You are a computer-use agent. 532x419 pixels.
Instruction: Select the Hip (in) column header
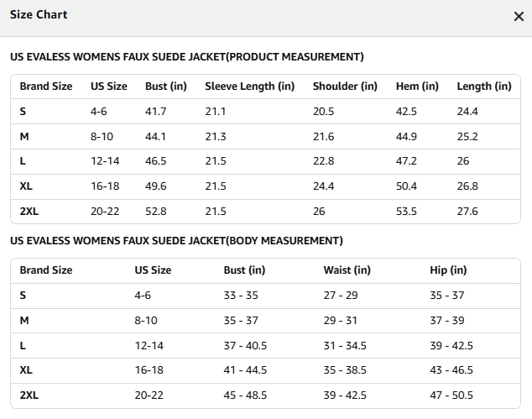tap(448, 270)
